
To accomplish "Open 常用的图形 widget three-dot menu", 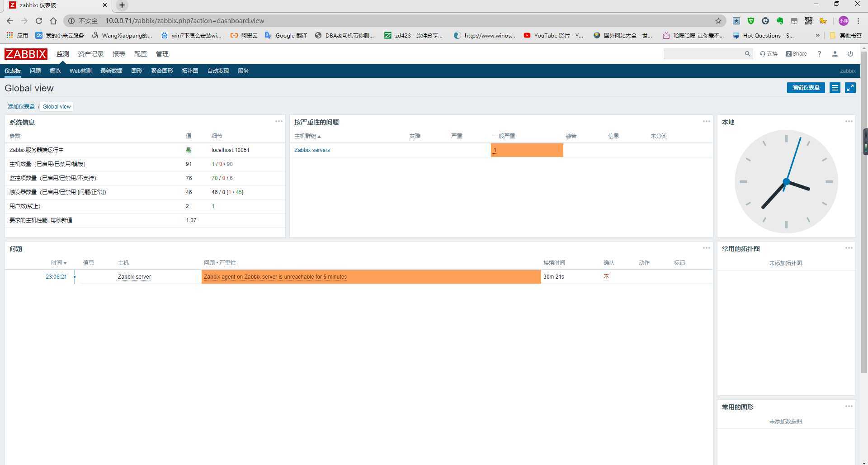I will (849, 406).
